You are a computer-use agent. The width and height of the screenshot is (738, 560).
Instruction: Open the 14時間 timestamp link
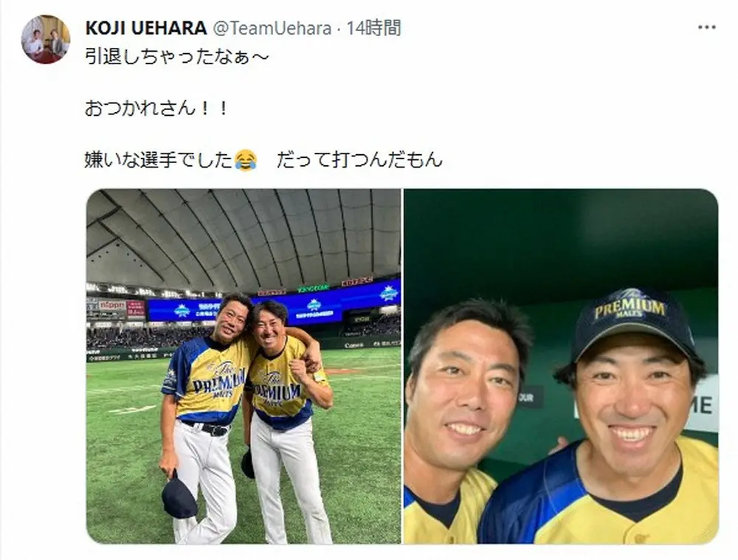(x=373, y=28)
